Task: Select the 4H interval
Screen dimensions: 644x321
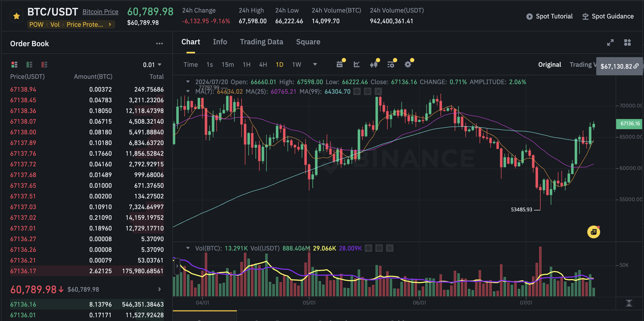Action: coord(263,65)
